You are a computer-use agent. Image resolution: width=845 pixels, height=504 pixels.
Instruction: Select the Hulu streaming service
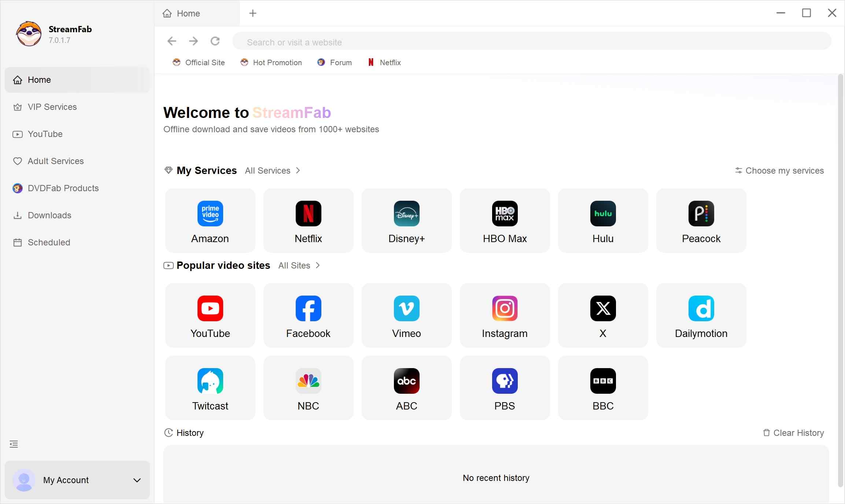point(603,220)
